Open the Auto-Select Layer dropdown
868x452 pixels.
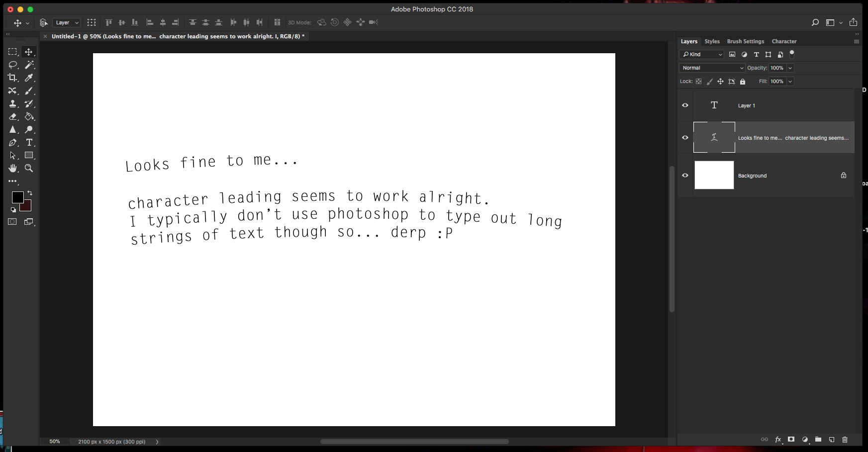pos(66,22)
